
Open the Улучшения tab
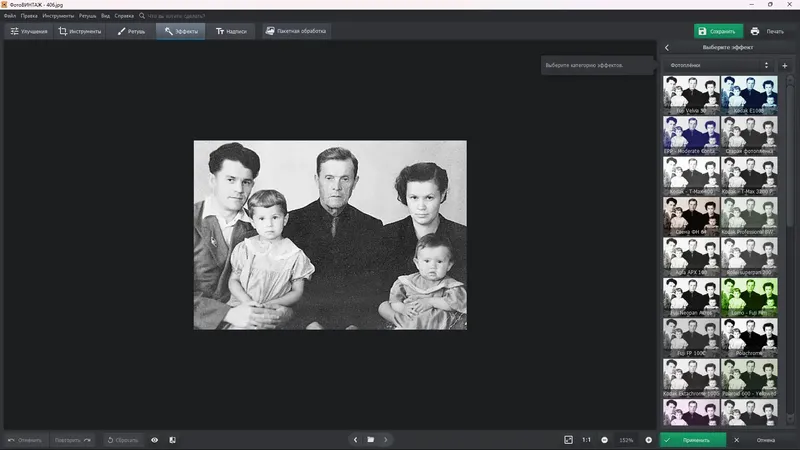(x=29, y=31)
